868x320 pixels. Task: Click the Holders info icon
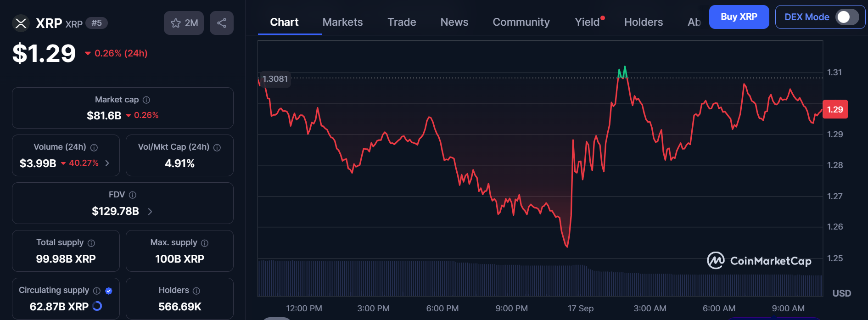click(196, 291)
